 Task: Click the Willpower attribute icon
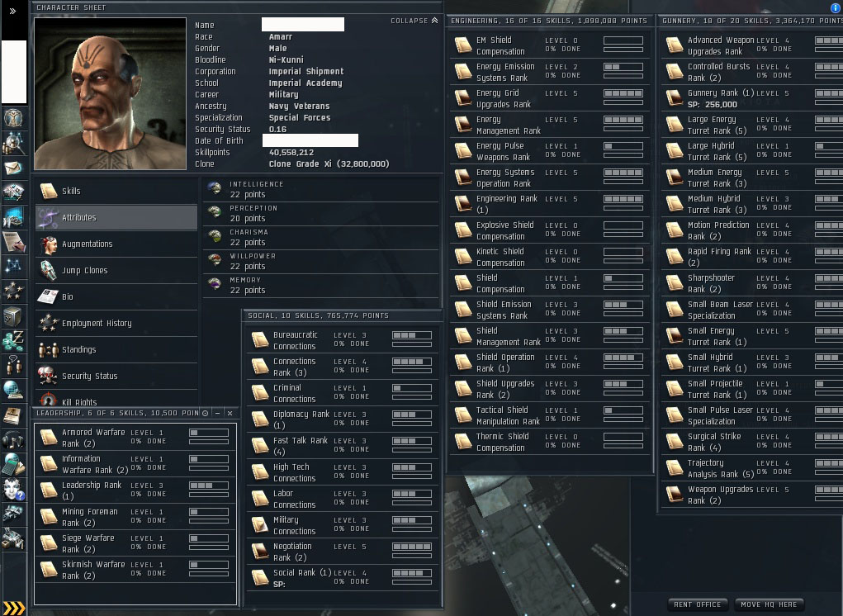tap(215, 260)
